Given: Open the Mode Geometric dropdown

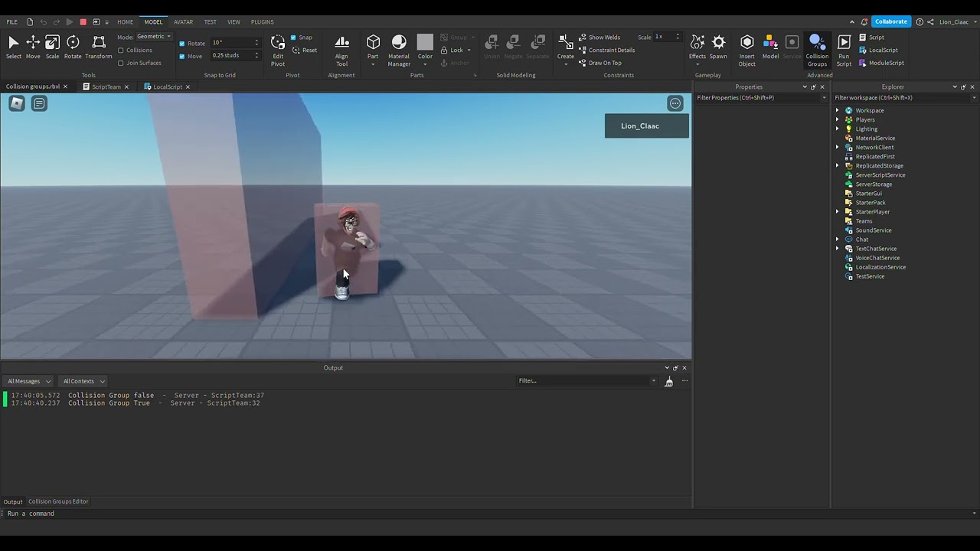Looking at the screenshot, I should click(x=152, y=36).
